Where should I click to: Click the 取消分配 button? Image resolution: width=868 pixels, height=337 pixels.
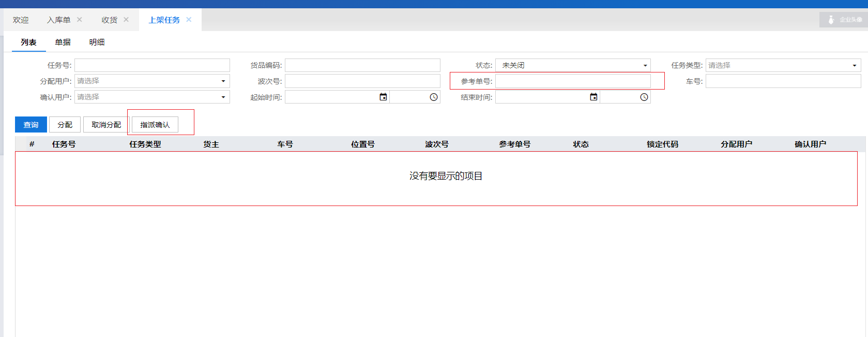(106, 125)
